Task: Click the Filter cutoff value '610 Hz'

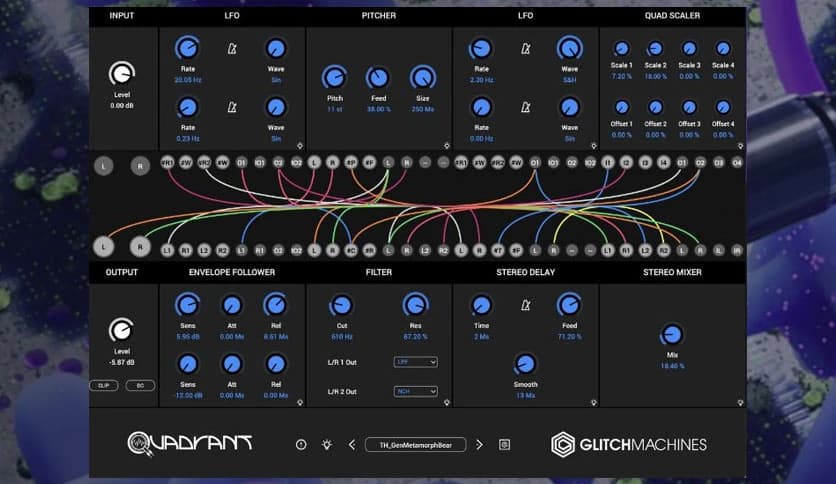Action: [342, 337]
